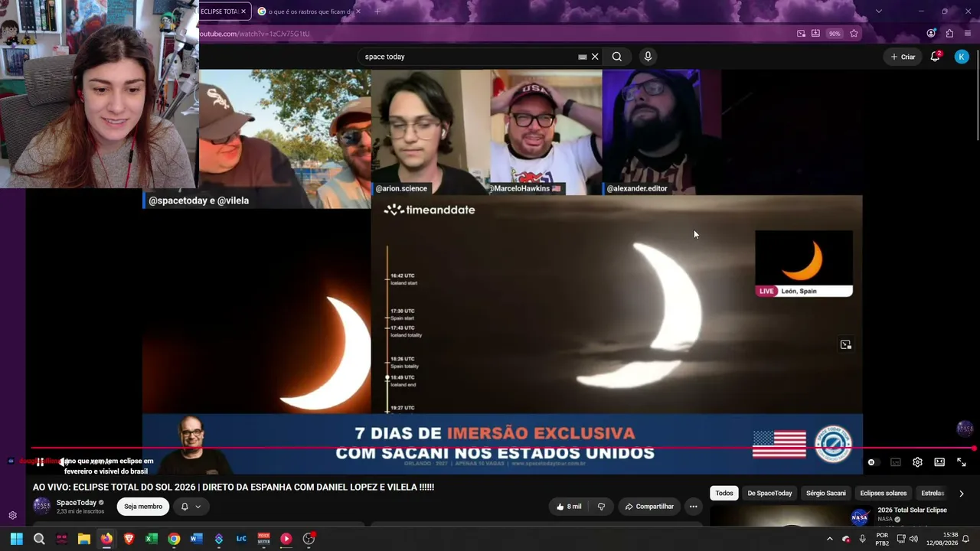This screenshot has width=980, height=551.
Task: Close the 'o que é os rastros' tab
Action: pyautogui.click(x=358, y=11)
